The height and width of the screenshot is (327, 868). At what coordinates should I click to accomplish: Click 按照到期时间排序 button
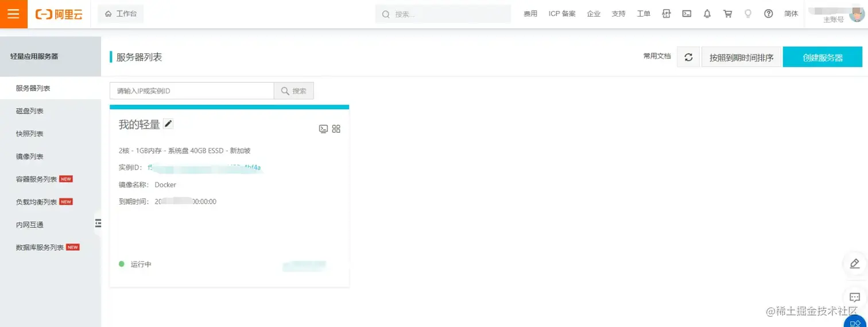(x=741, y=57)
